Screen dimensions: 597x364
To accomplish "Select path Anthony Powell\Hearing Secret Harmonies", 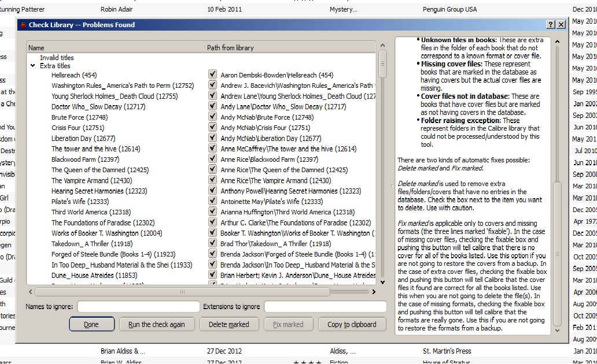I will pos(291,191).
